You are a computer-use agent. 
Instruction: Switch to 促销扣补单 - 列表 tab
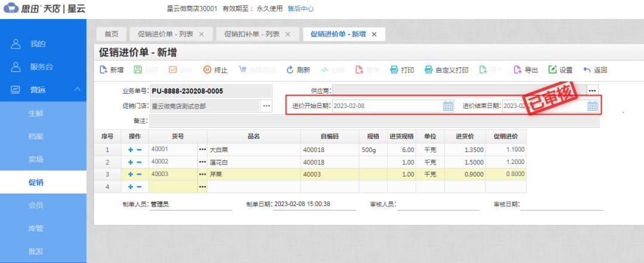(256, 34)
